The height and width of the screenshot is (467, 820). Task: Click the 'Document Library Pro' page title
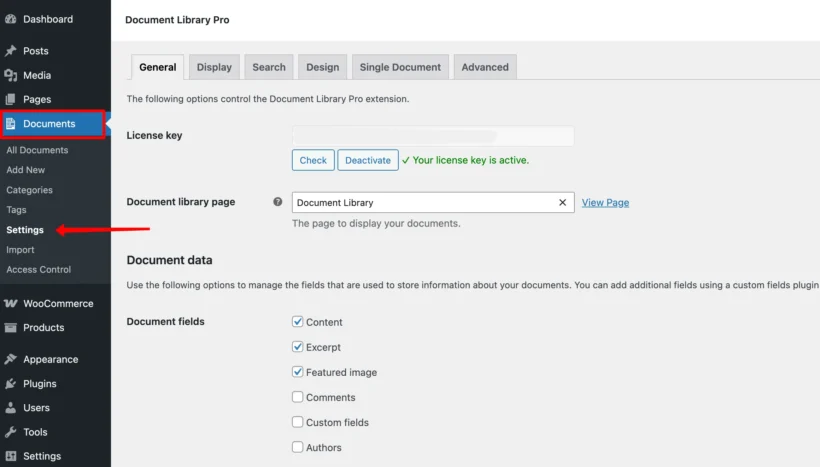click(177, 20)
